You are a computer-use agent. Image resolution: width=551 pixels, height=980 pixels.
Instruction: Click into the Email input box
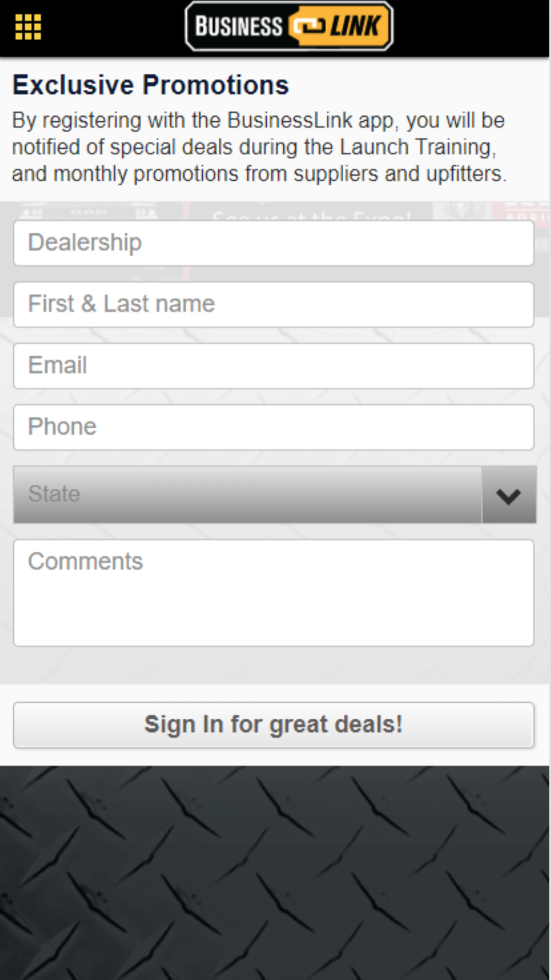pyautogui.click(x=273, y=366)
